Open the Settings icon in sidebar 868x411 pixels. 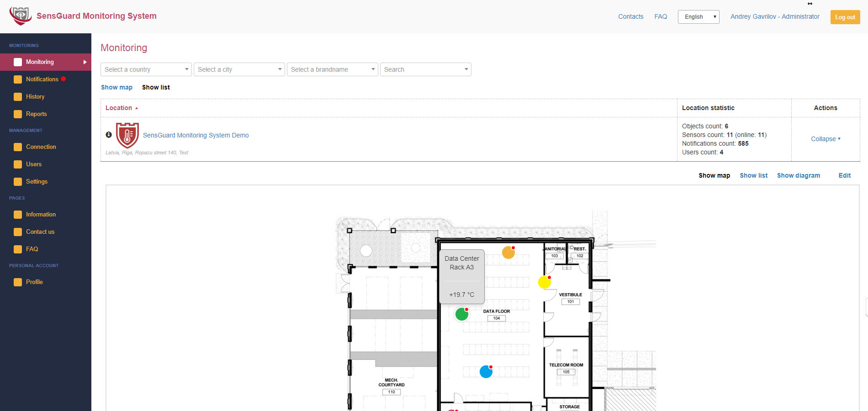tap(17, 181)
